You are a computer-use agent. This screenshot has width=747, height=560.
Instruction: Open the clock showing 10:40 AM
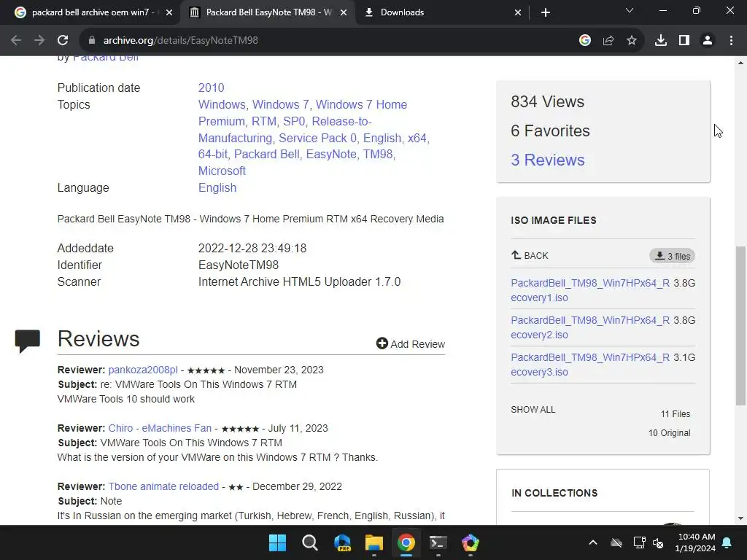pos(695,542)
